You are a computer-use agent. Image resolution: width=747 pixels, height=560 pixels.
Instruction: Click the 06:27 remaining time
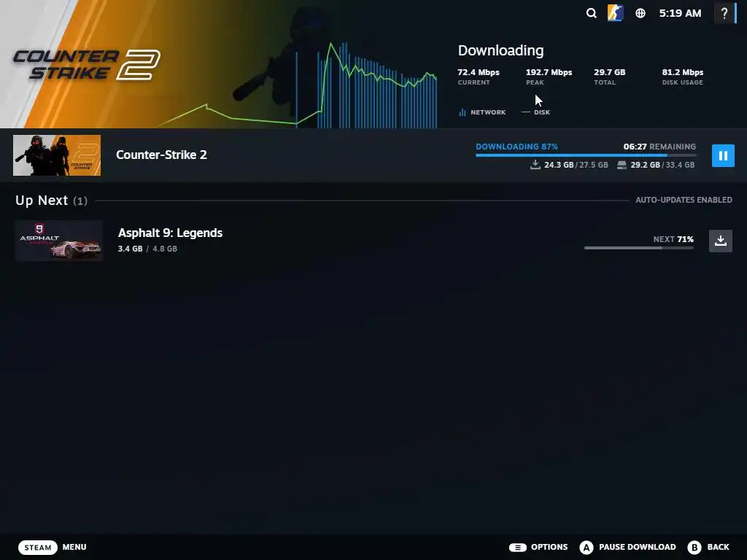click(635, 147)
